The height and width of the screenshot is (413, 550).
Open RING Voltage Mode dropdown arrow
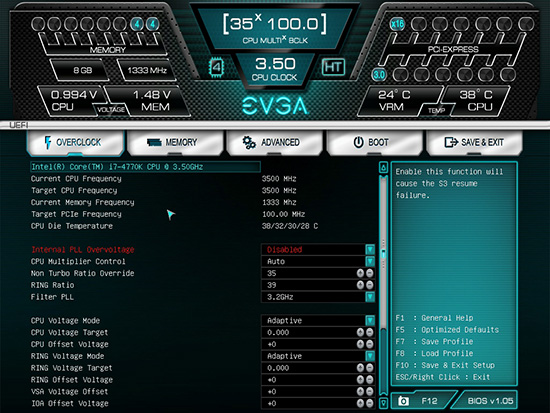[x=370, y=356]
